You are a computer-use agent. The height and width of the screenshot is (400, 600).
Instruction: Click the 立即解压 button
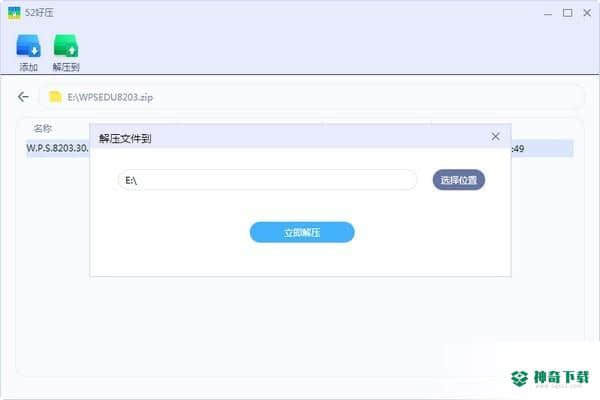pyautogui.click(x=302, y=232)
